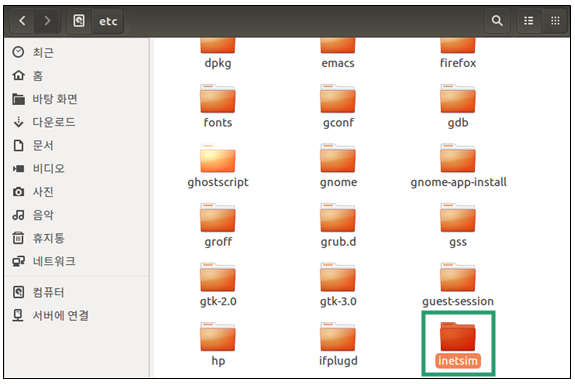Select the gnome-app-install folder icon
Viewport: 575px width, 384px height.
click(458, 158)
